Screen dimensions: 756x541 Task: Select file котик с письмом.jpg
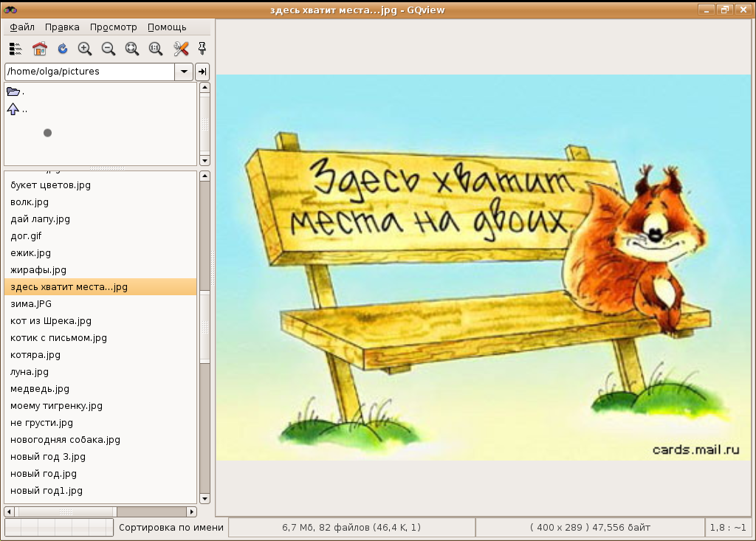(x=100, y=338)
